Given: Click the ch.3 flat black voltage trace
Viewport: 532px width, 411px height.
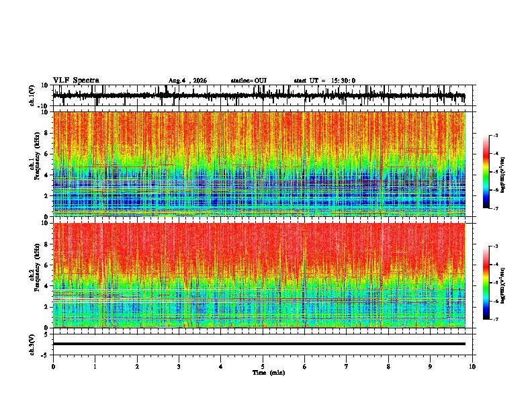Looking at the screenshot, I should (x=259, y=344).
